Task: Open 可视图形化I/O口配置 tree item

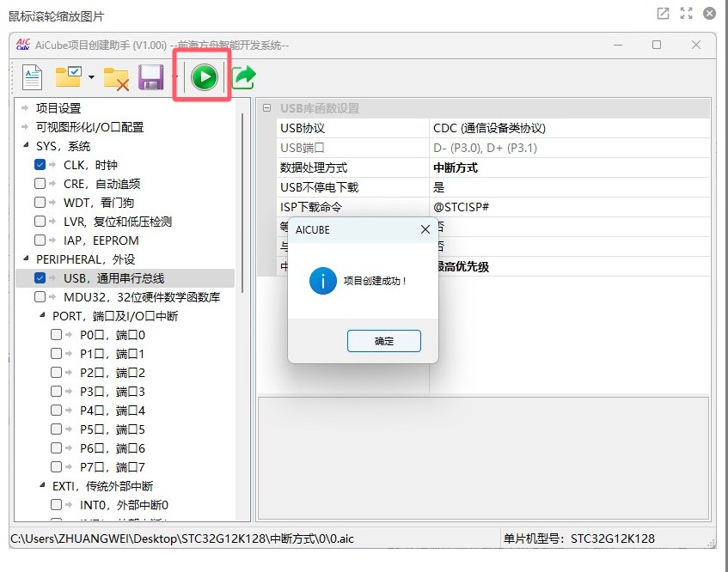Action: (89, 127)
